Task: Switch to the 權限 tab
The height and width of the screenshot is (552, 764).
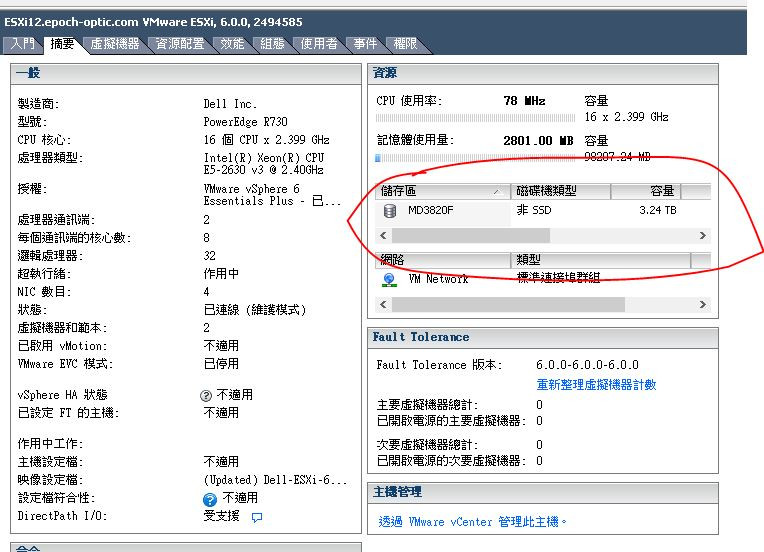Action: point(405,44)
